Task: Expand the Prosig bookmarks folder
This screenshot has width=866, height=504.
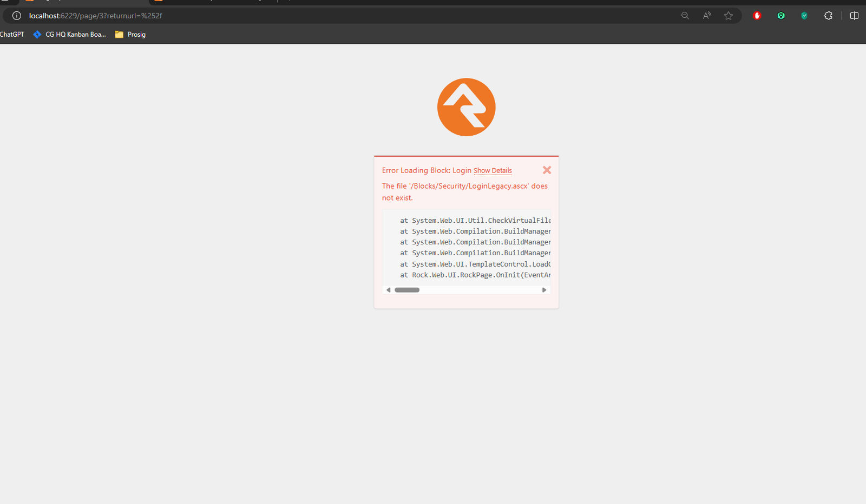Action: pos(130,35)
